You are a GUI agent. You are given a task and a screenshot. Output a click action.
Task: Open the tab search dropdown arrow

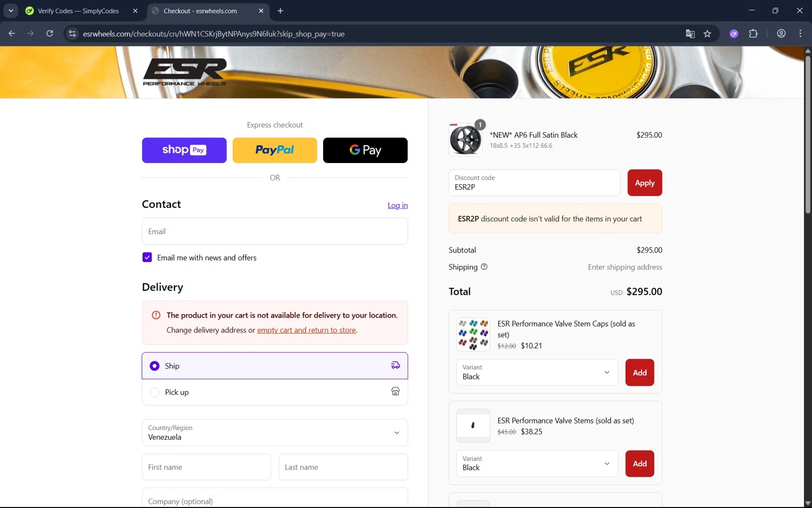[11, 11]
